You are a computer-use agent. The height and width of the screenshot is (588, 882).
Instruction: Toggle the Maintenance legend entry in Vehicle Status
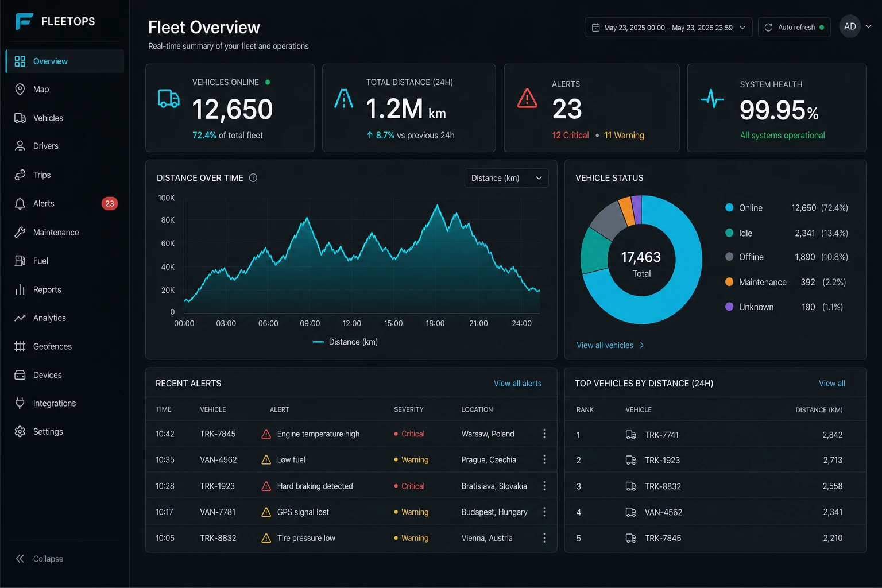coord(787,282)
